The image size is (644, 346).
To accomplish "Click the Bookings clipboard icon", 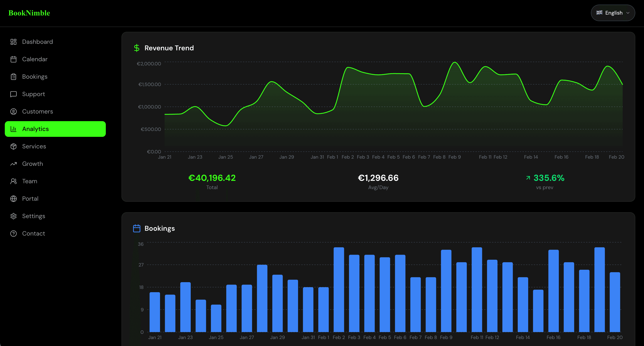I will coord(13,76).
